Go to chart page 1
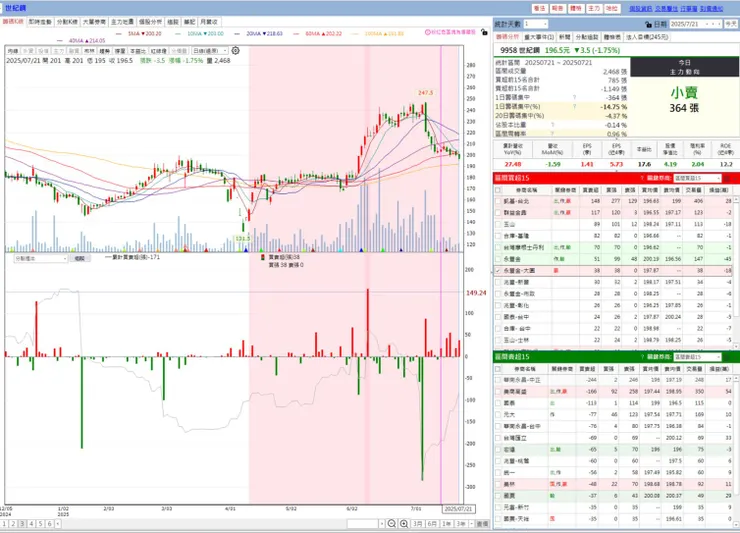 (4, 524)
